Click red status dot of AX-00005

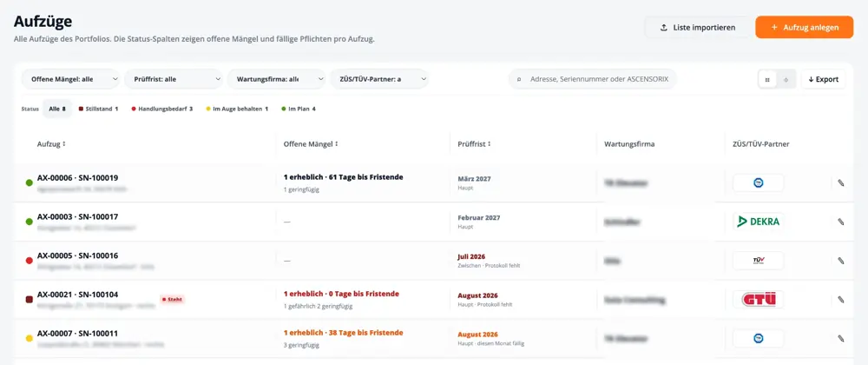[30, 261]
